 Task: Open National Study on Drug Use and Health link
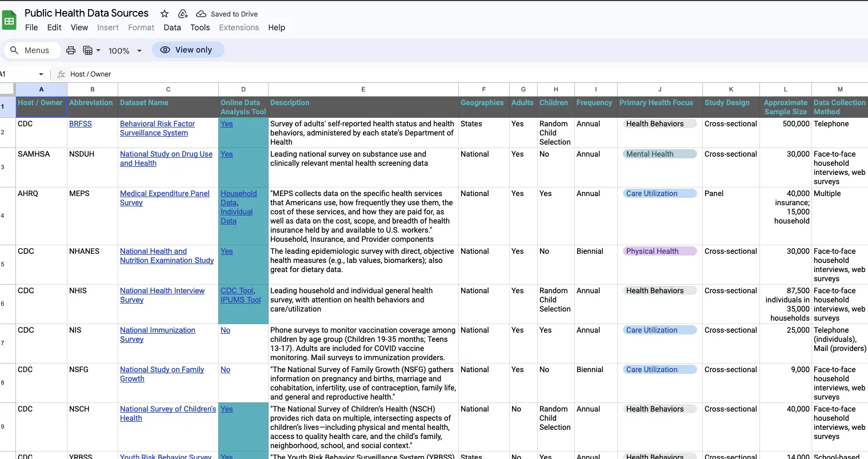[166, 158]
